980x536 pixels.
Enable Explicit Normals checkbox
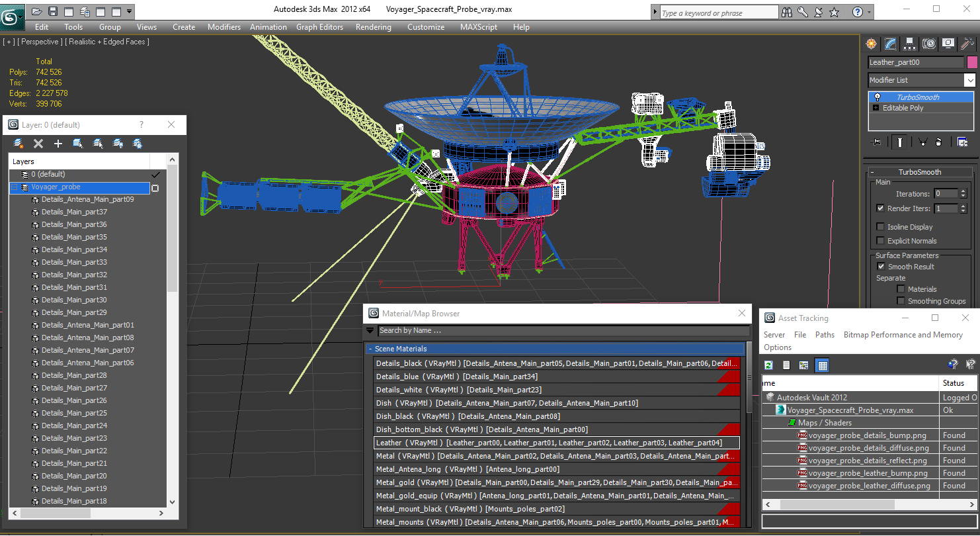pyautogui.click(x=880, y=241)
